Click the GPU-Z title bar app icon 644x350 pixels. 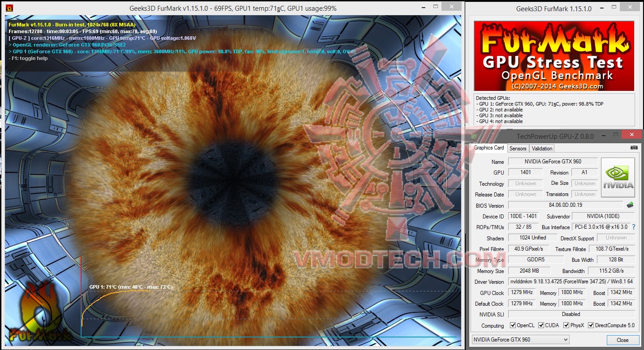coord(474,136)
